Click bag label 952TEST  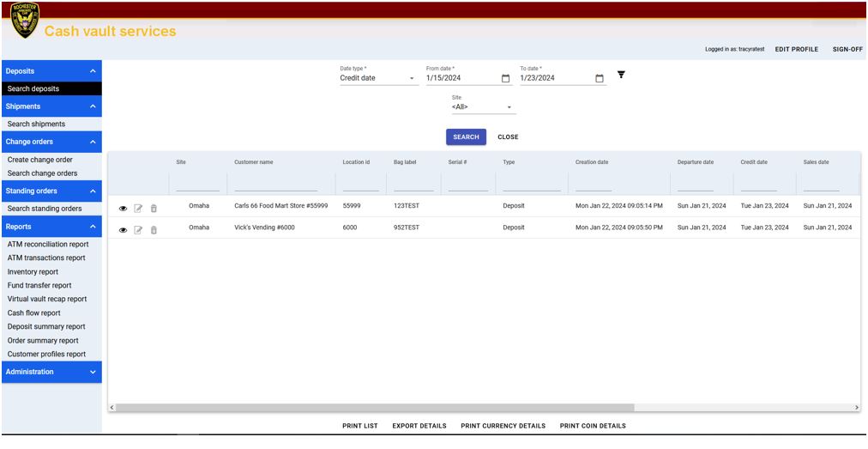tap(407, 228)
